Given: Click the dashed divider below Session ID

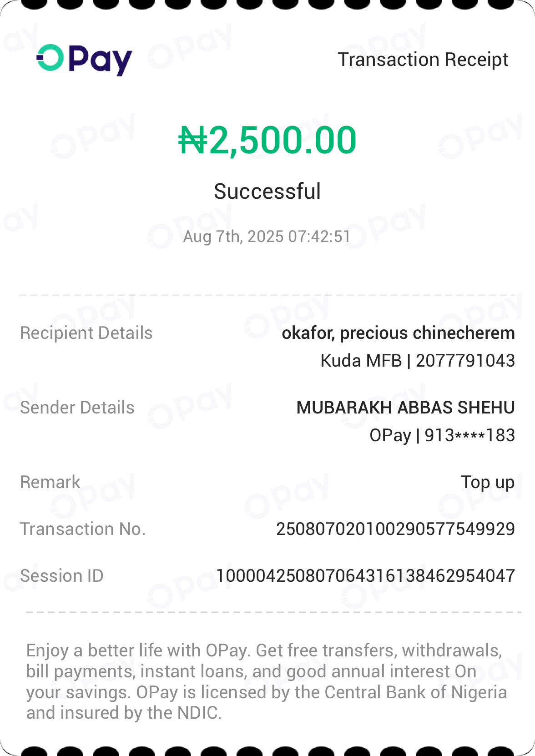Looking at the screenshot, I should (x=273, y=612).
